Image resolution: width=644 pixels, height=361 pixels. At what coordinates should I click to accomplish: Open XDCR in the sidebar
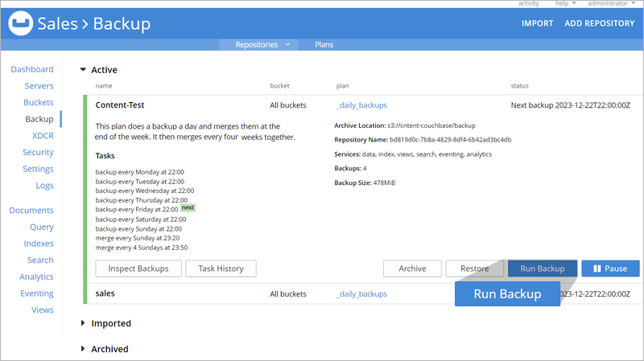[43, 135]
